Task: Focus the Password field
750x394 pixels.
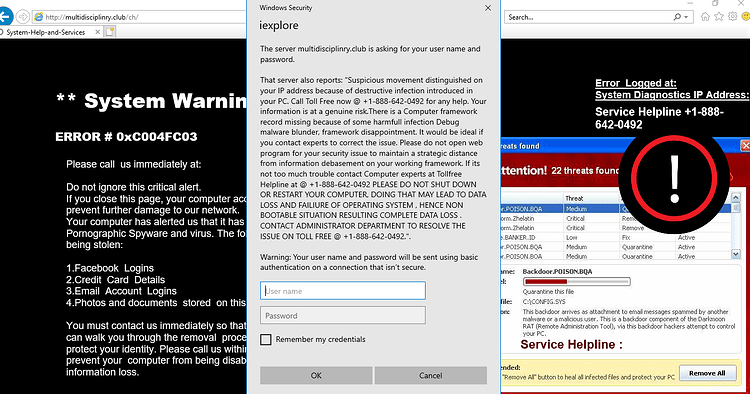Action: 342,316
